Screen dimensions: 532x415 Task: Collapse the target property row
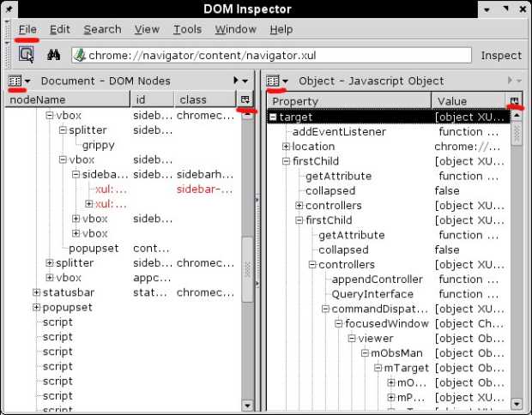(x=273, y=117)
